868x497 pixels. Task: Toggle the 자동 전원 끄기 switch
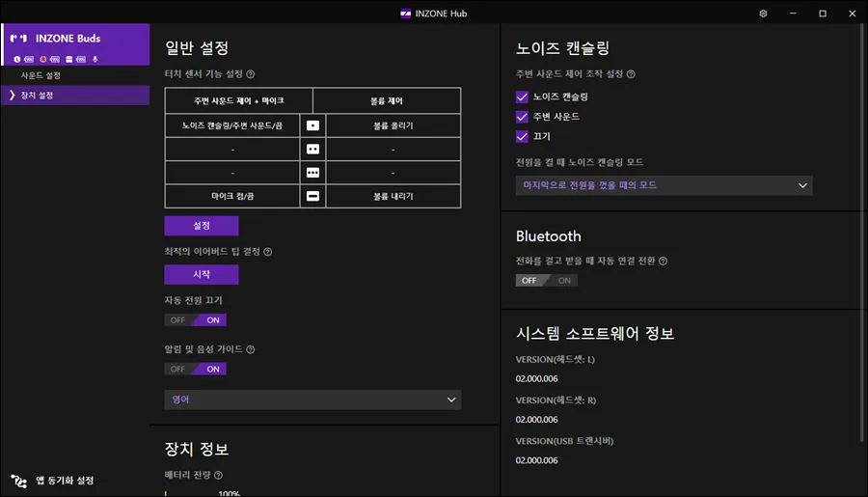196,320
